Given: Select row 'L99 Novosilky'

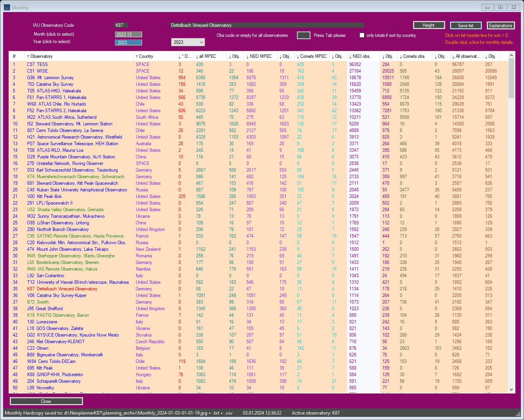Looking at the screenshot, I should tap(258, 388).
